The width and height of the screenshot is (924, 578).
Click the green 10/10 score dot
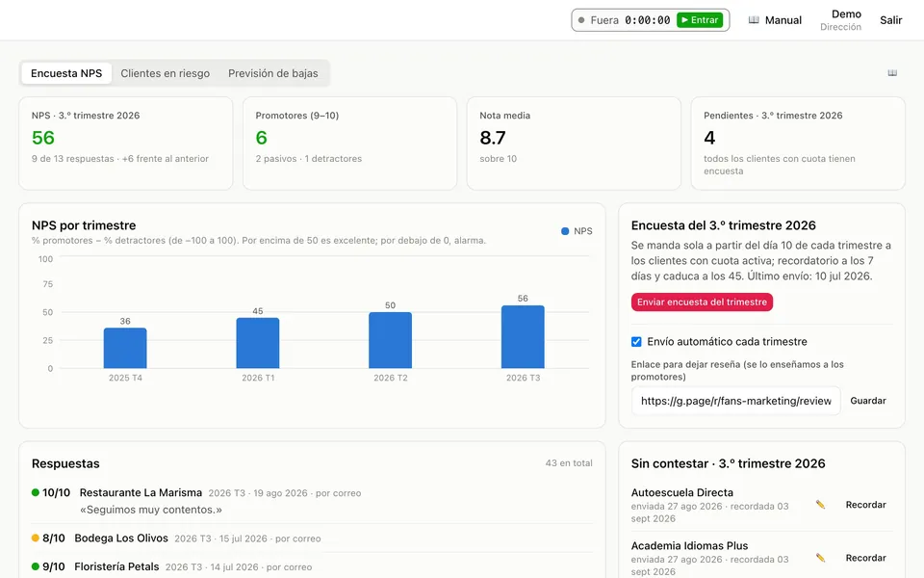36,492
